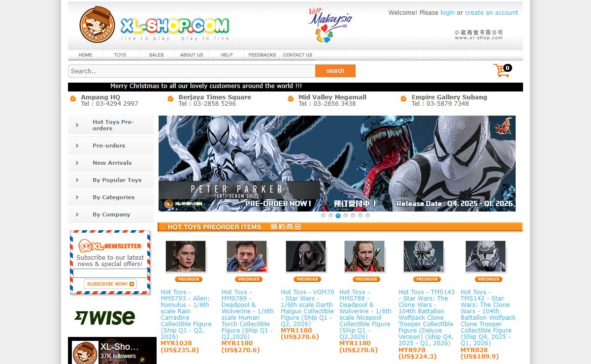591x364 pixels.
Task: Click the Subscribe Now button
Action: click(x=110, y=284)
